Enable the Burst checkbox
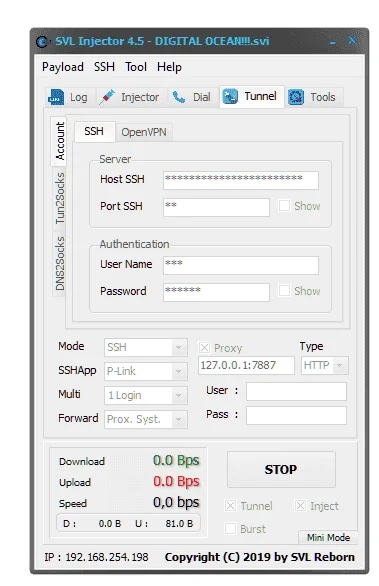379x586 pixels. pos(231,529)
